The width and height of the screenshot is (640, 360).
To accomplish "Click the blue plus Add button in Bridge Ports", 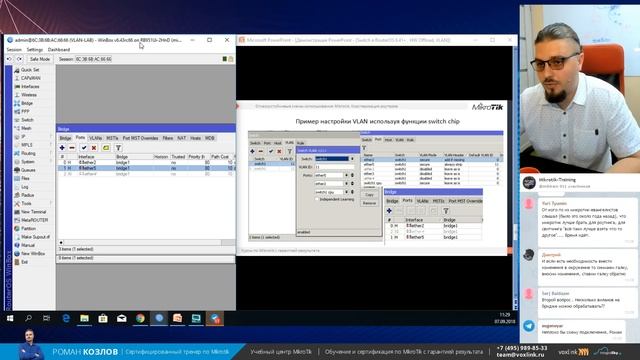I will coord(62,148).
